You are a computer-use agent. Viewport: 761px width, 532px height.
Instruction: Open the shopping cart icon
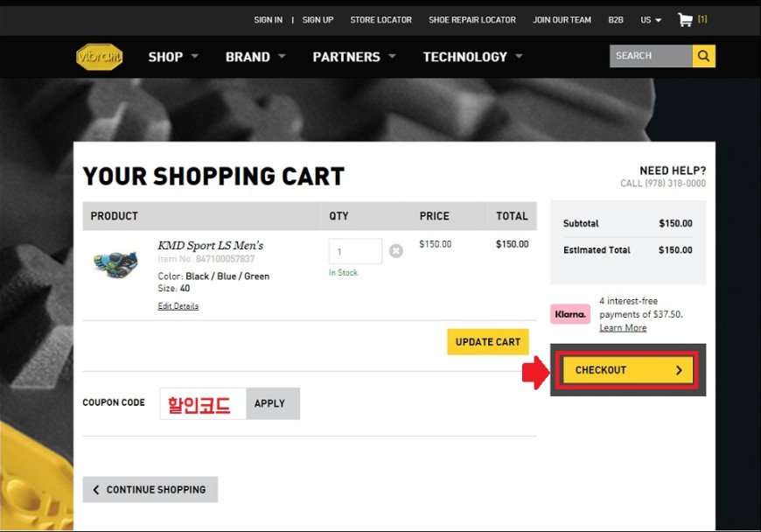point(685,20)
